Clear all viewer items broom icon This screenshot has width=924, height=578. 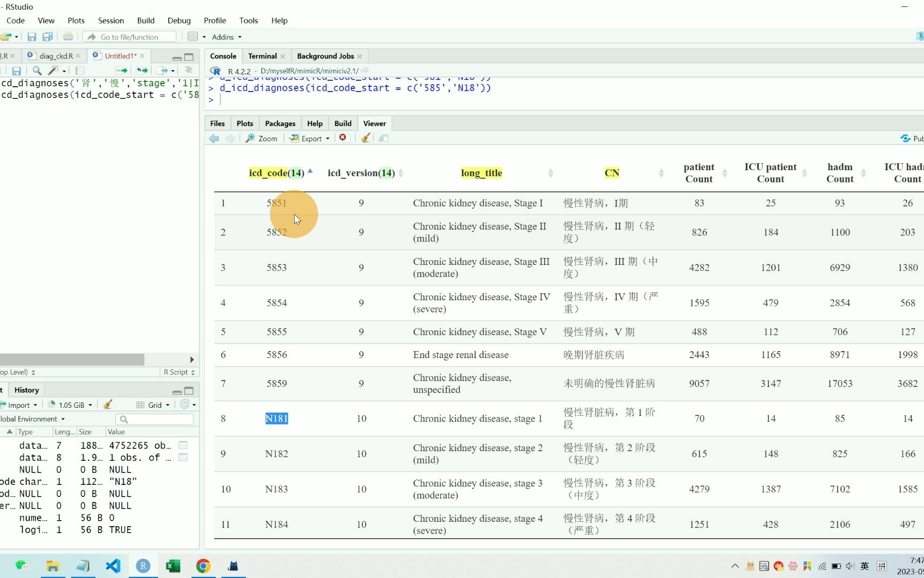tap(365, 138)
